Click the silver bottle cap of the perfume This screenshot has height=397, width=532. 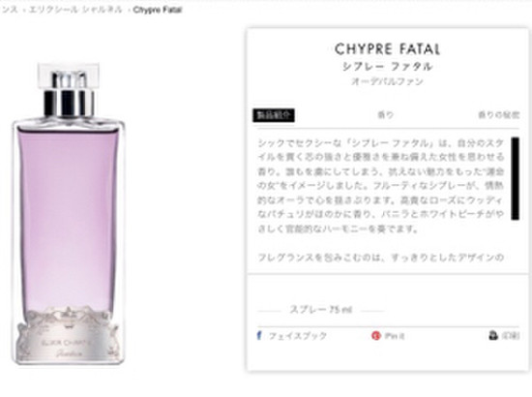click(x=69, y=90)
